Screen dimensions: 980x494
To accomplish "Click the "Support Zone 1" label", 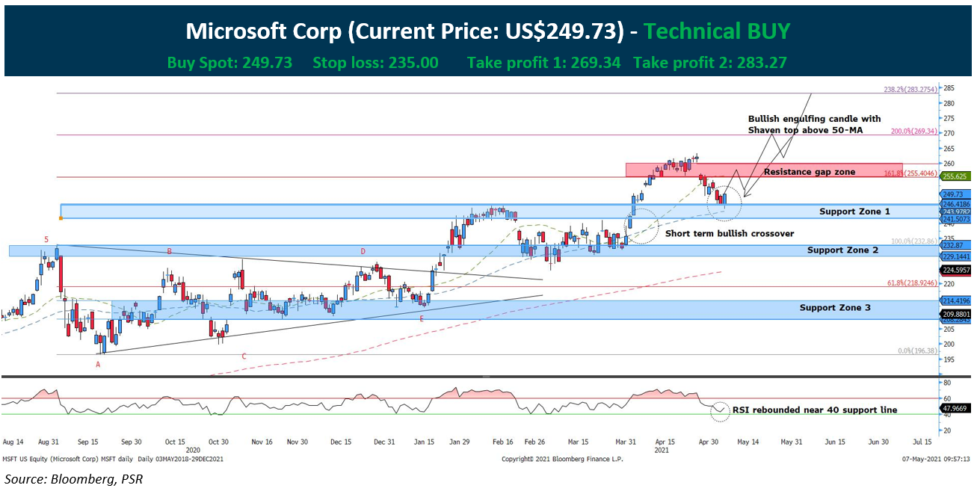I will click(854, 212).
